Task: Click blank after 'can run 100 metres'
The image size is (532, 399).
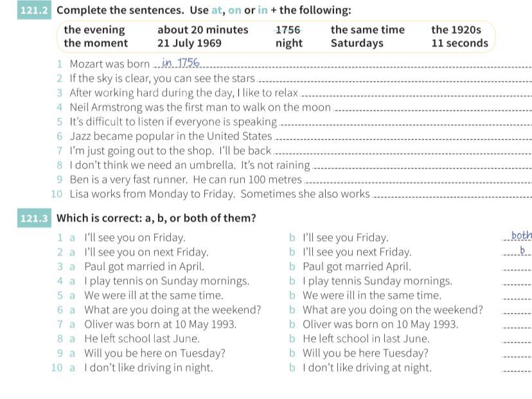Action: (417, 181)
